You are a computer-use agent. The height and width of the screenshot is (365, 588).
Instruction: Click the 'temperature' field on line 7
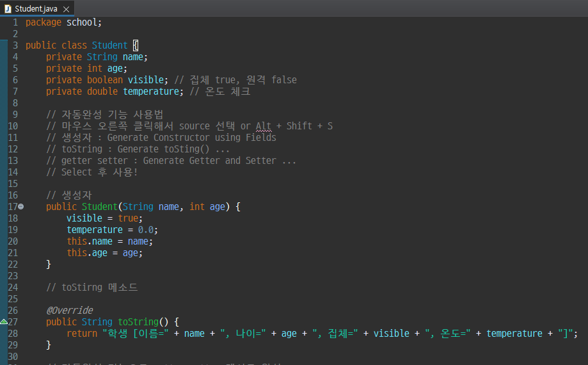[151, 92]
